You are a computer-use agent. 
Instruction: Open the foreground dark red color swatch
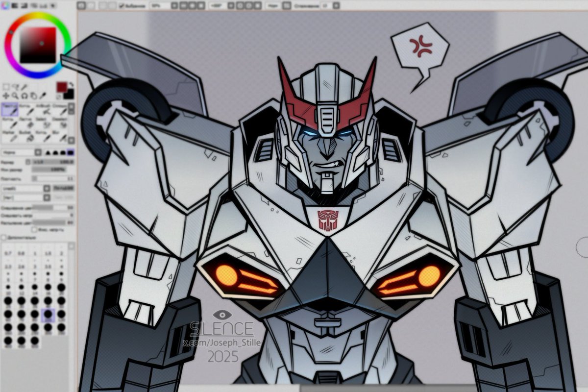62,87
